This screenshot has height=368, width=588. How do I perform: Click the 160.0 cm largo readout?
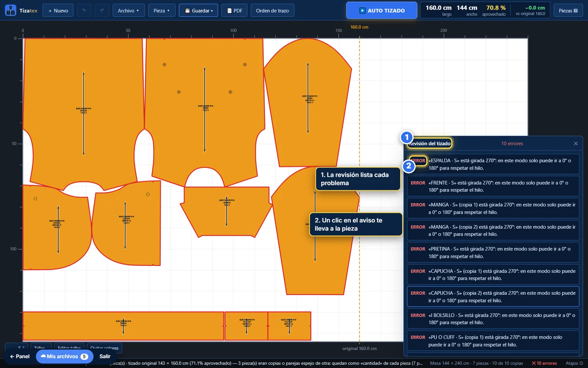click(438, 10)
